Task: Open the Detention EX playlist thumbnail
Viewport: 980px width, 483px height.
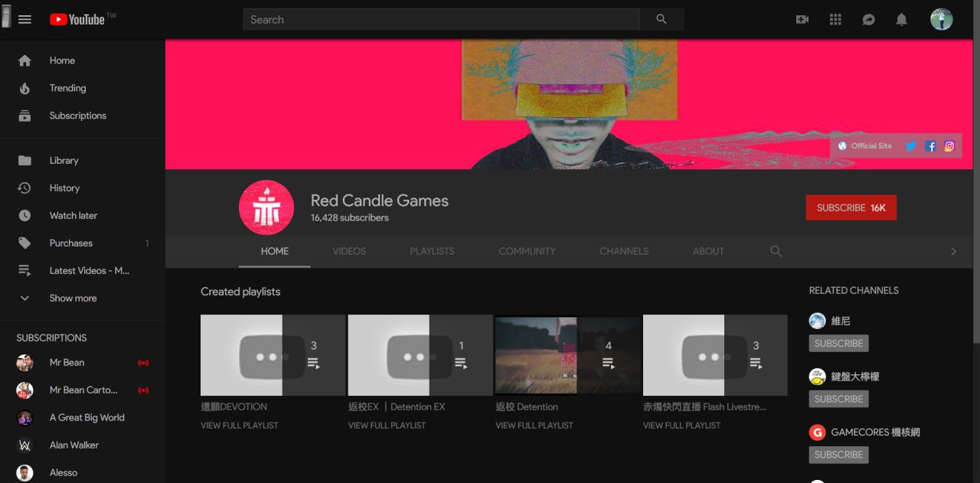Action: tap(420, 354)
